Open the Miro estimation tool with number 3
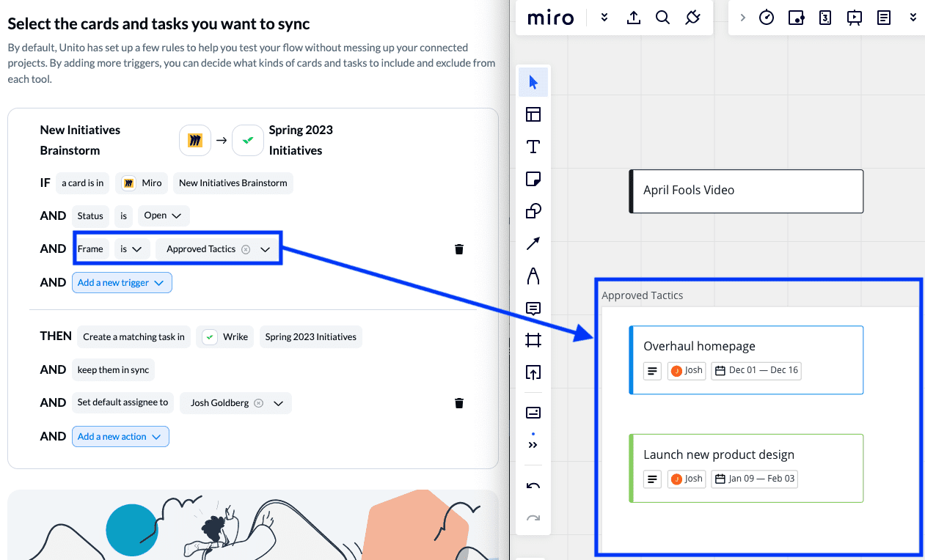Viewport: 925px width, 560px height. (x=825, y=18)
